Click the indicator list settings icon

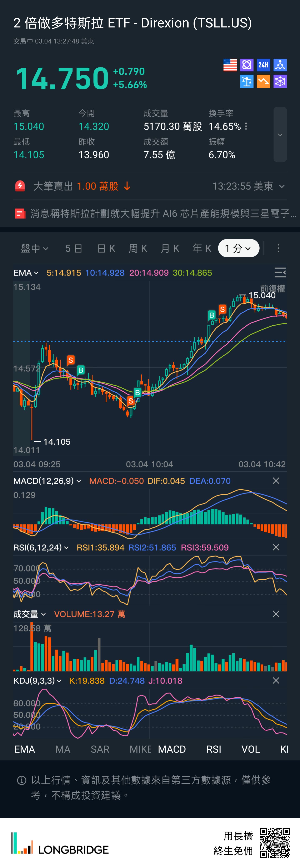tap(280, 273)
